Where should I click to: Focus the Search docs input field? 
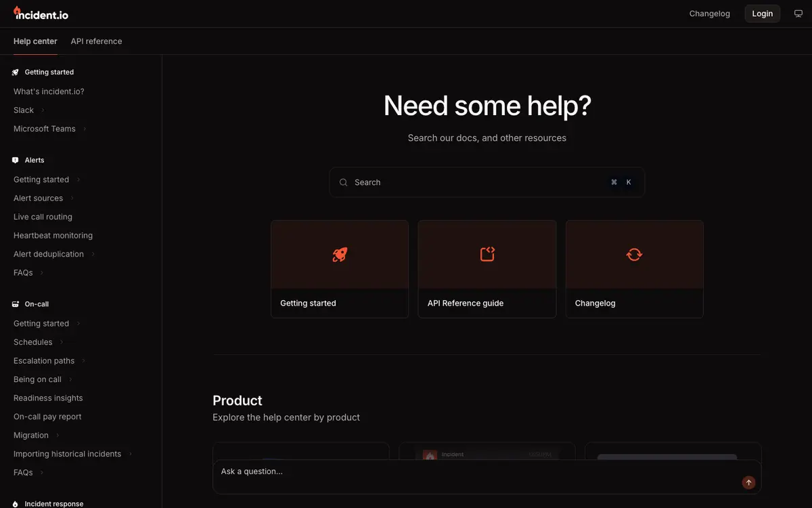487,182
